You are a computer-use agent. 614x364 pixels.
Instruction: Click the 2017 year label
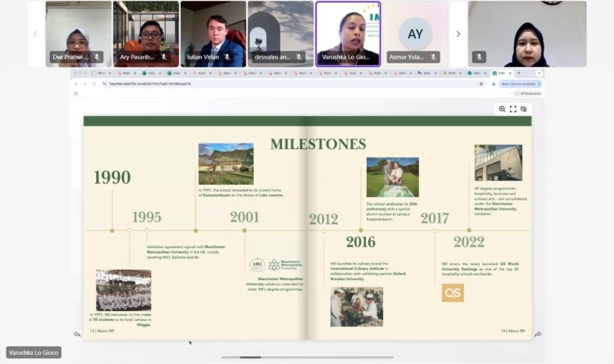[435, 218]
